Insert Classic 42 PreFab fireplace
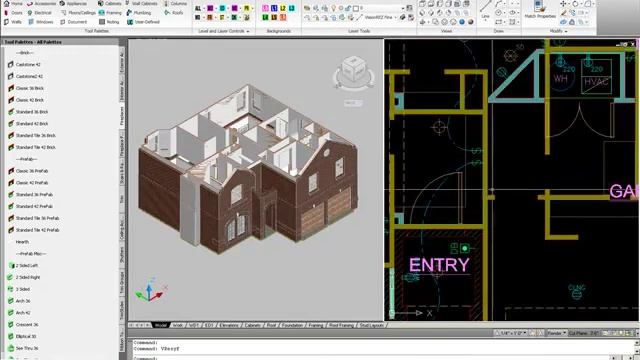Image resolution: width=640 pixels, height=360 pixels. point(28,183)
